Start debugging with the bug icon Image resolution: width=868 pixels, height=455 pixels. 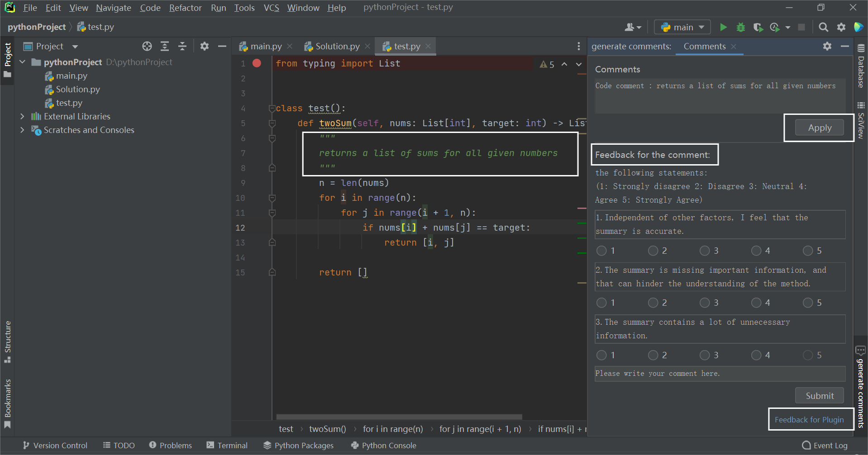point(741,27)
